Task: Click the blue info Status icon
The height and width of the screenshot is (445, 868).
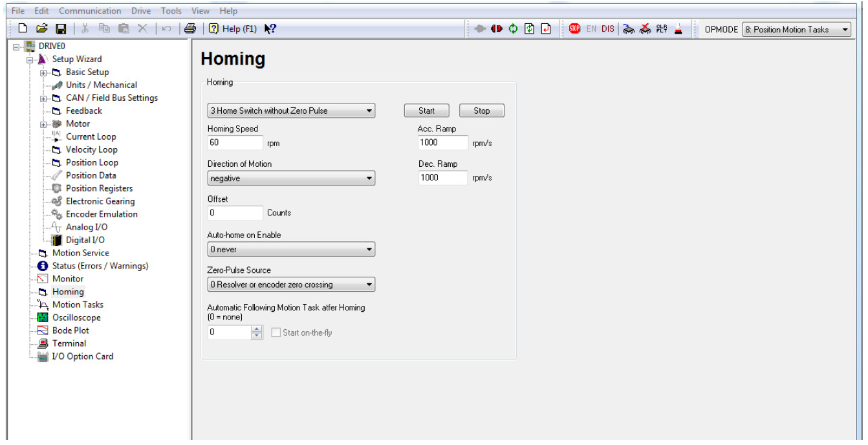Action: (x=43, y=266)
